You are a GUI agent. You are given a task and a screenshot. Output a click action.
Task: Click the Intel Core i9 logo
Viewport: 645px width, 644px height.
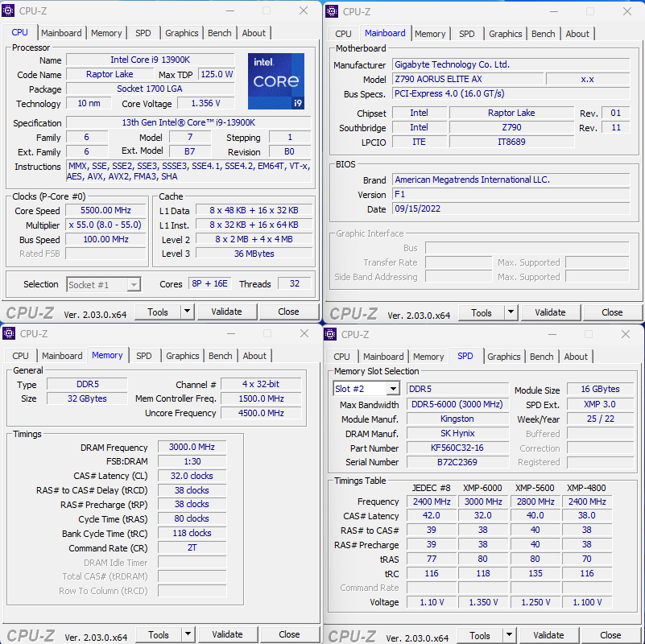tap(276, 81)
